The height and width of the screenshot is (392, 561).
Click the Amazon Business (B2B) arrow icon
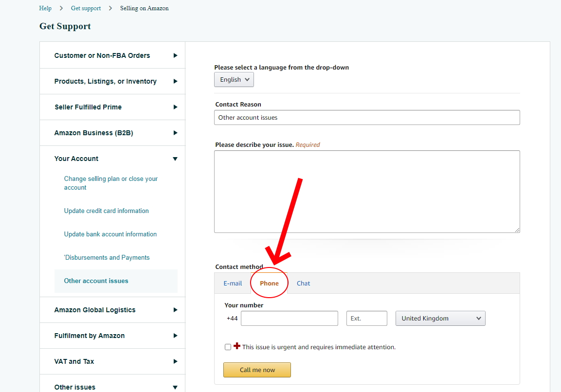175,133
